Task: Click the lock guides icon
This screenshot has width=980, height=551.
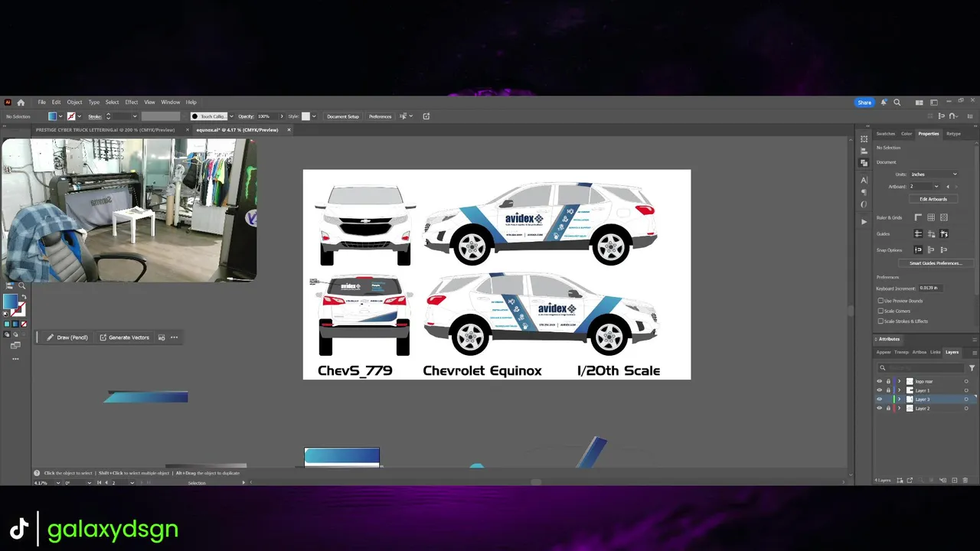Action: tap(931, 234)
